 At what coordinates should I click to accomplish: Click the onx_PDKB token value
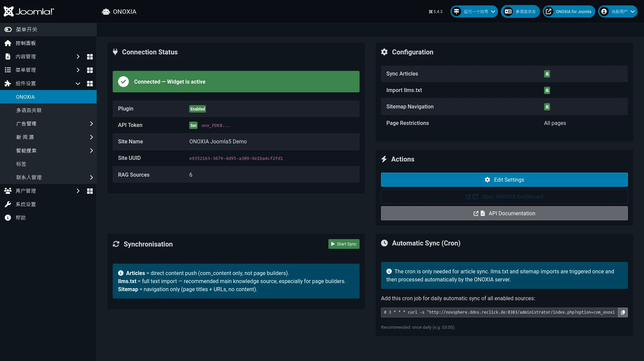point(216,125)
